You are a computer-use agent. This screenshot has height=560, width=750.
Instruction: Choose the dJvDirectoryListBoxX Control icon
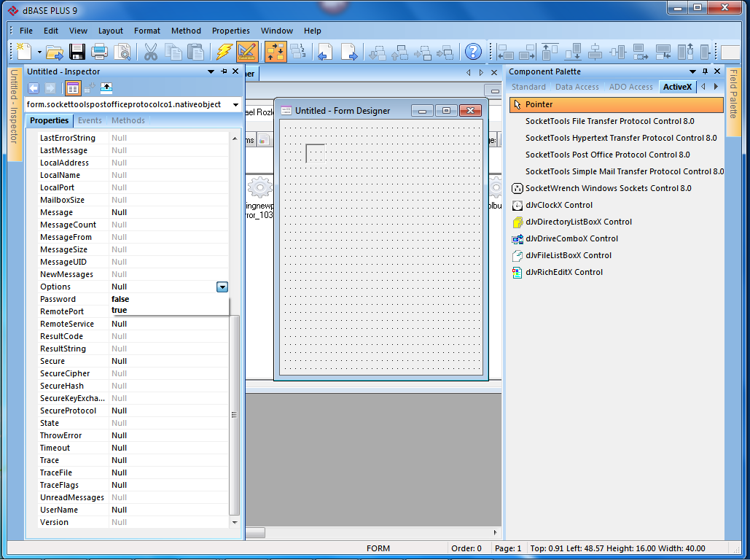point(517,222)
